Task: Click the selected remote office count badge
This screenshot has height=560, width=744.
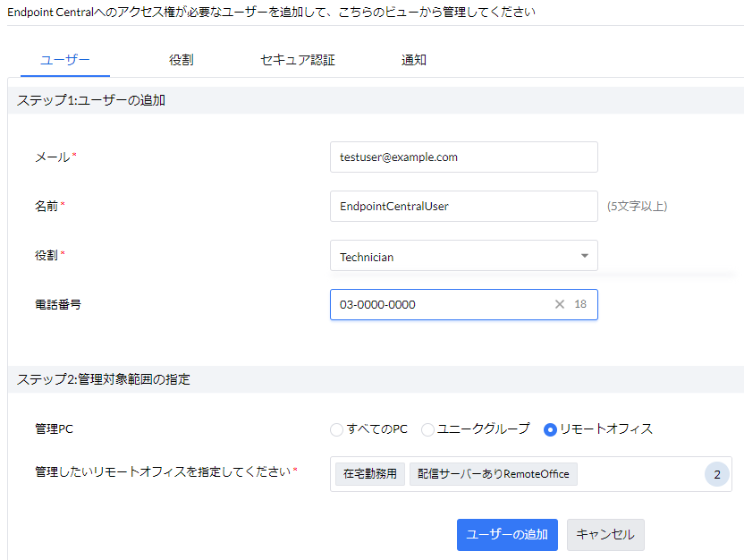Action: [716, 474]
